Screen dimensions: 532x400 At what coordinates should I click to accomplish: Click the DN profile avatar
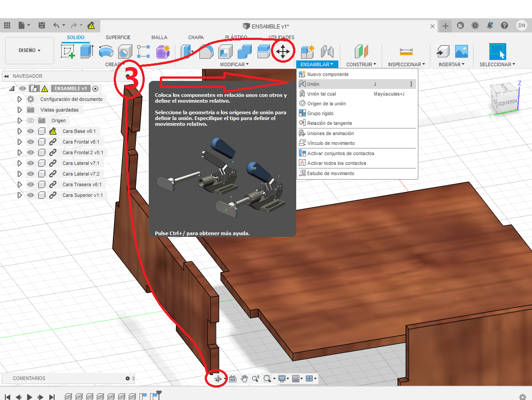(521, 25)
